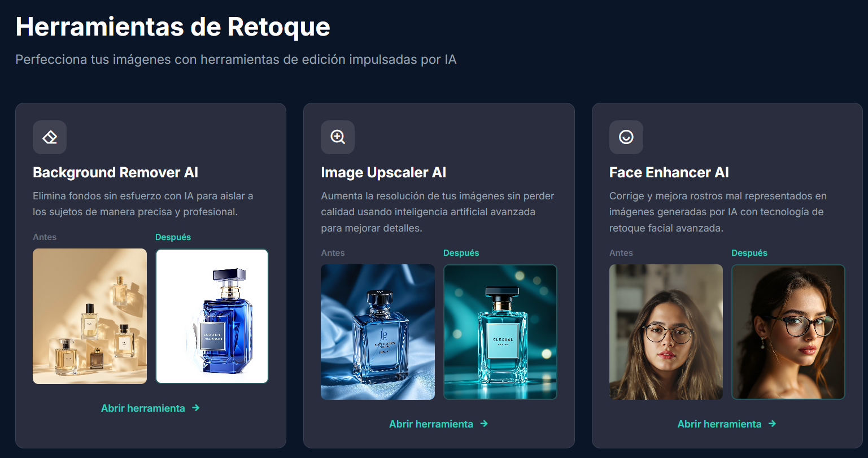Click arrow icon beside Face Enhancer's Abrir herramienta

(772, 424)
